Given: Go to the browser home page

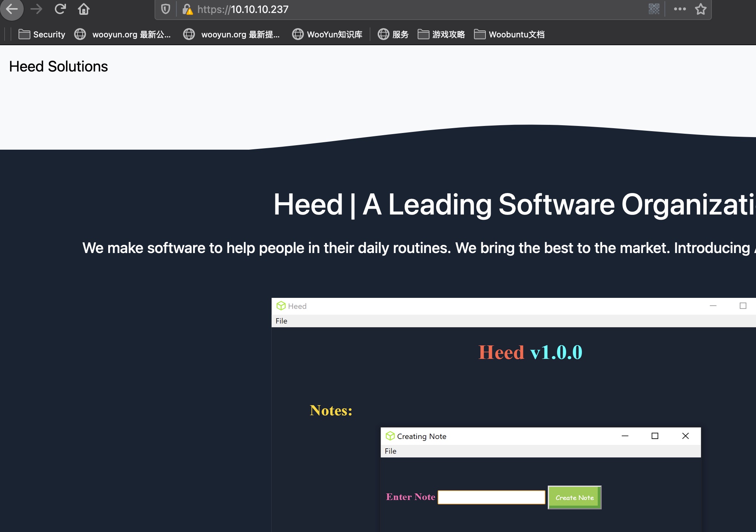Looking at the screenshot, I should pyautogui.click(x=84, y=9).
